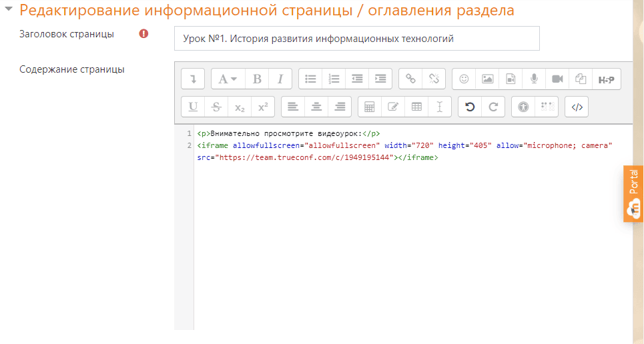Center align the text
The image size is (644, 344).
coord(316,107)
